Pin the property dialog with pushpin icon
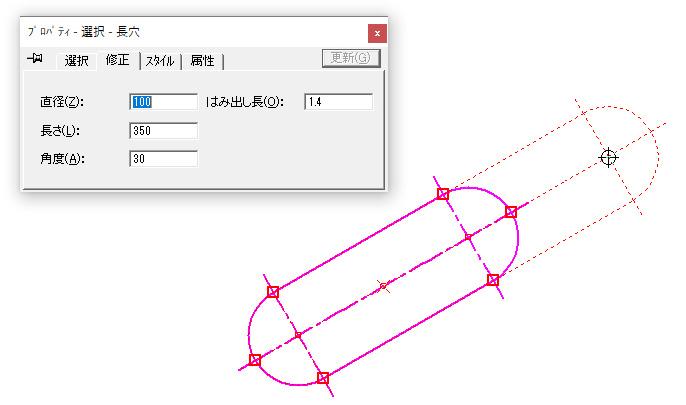 (35, 58)
